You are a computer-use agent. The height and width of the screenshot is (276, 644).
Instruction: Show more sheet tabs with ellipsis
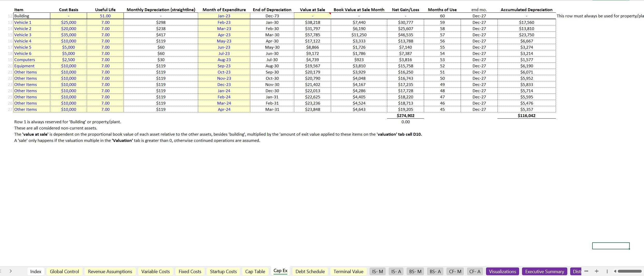[586, 271]
